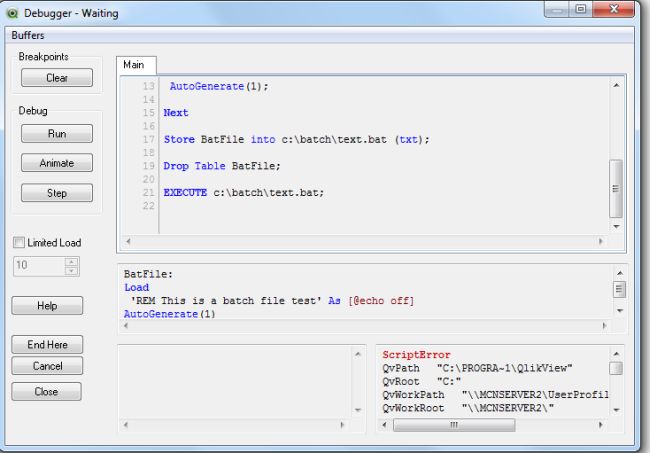Open the Buffers menu
This screenshot has height=453, width=650.
click(28, 35)
